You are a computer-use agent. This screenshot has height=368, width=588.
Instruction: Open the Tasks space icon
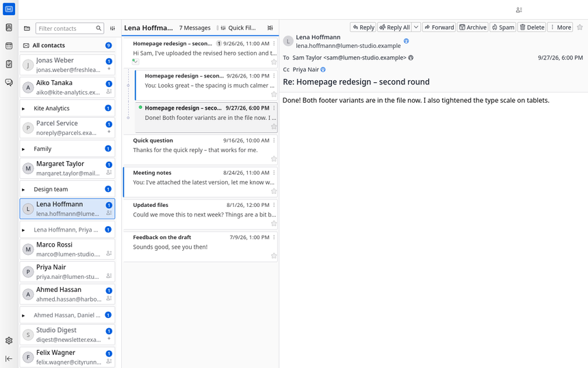coord(9,64)
